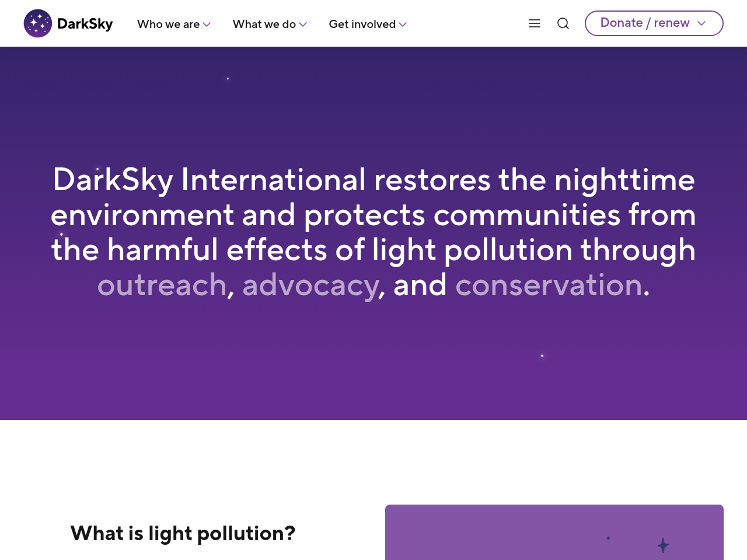Image resolution: width=747 pixels, height=560 pixels.
Task: Expand the chevron beside Who we are
Action: click(207, 24)
